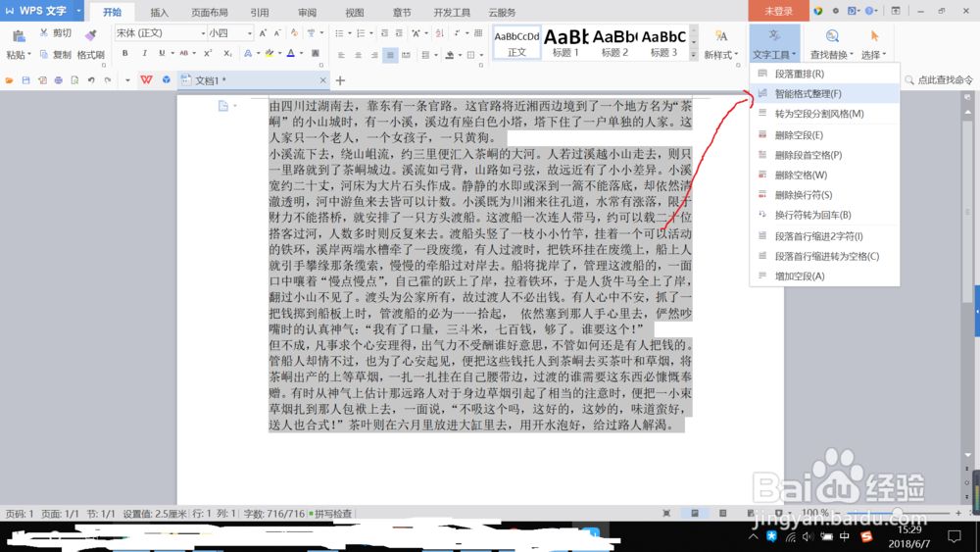Viewport: 980px width, 552px height.
Task: Apply the 标题 1 heading style
Action: (x=565, y=43)
